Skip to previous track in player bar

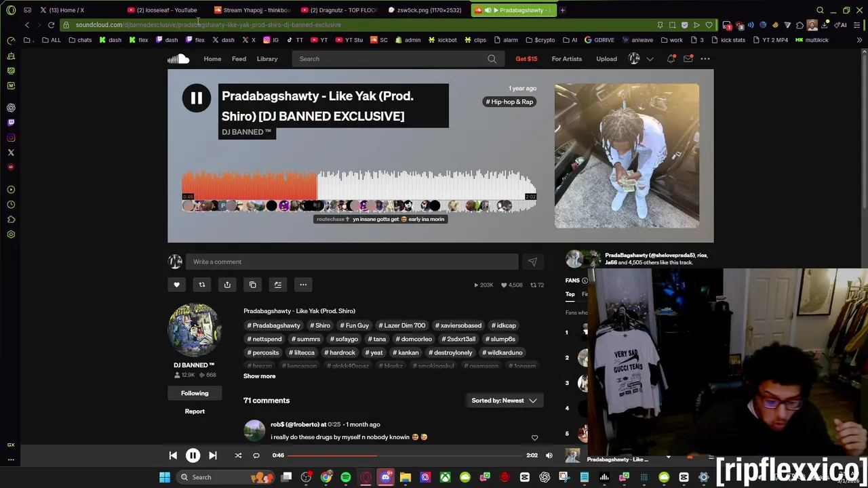click(173, 455)
